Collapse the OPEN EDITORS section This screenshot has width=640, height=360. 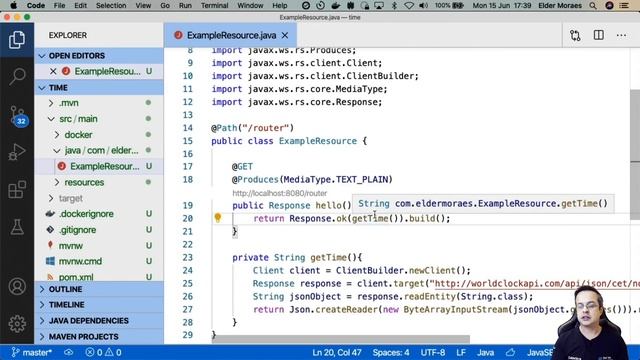99,56
